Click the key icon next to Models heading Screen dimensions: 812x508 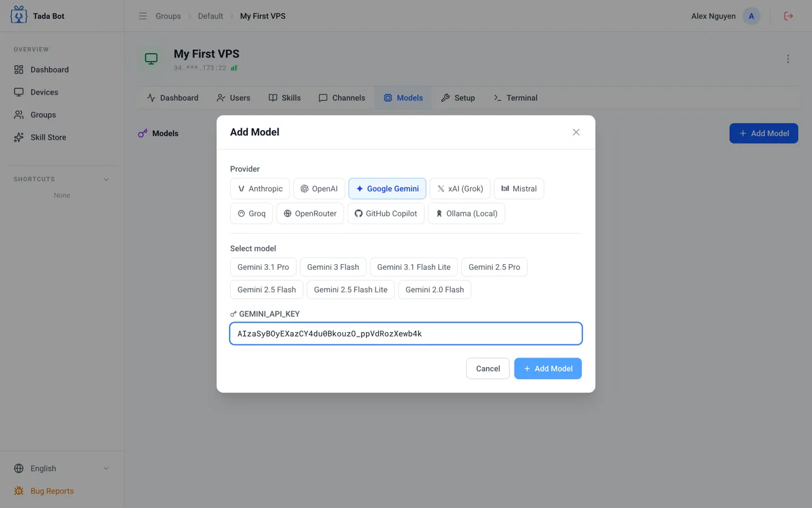143,133
